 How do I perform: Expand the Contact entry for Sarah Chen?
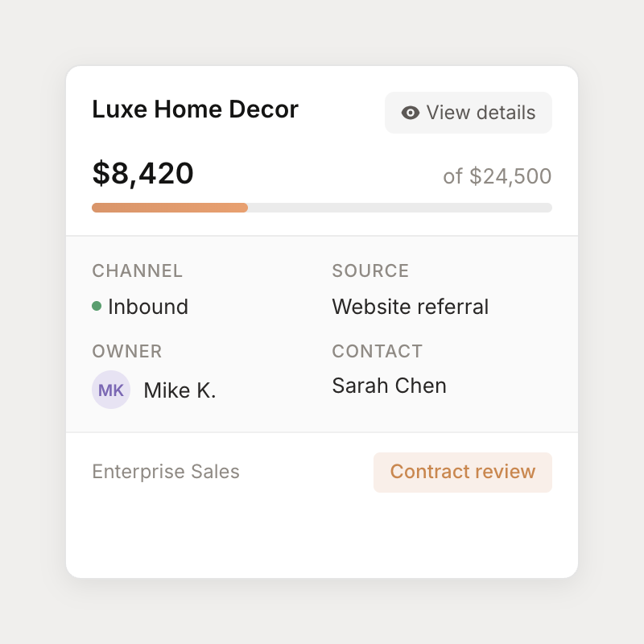(389, 386)
